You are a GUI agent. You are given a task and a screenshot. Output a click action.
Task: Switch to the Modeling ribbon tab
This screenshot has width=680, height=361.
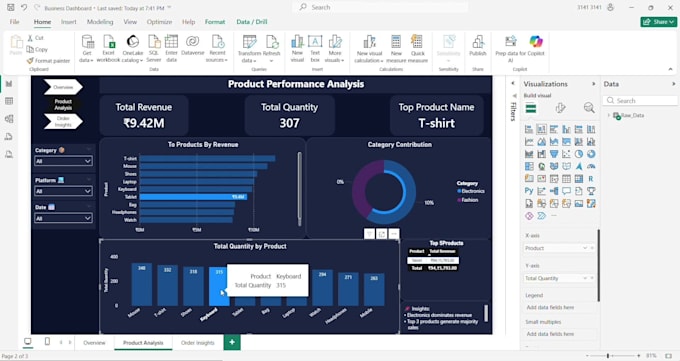pos(100,22)
